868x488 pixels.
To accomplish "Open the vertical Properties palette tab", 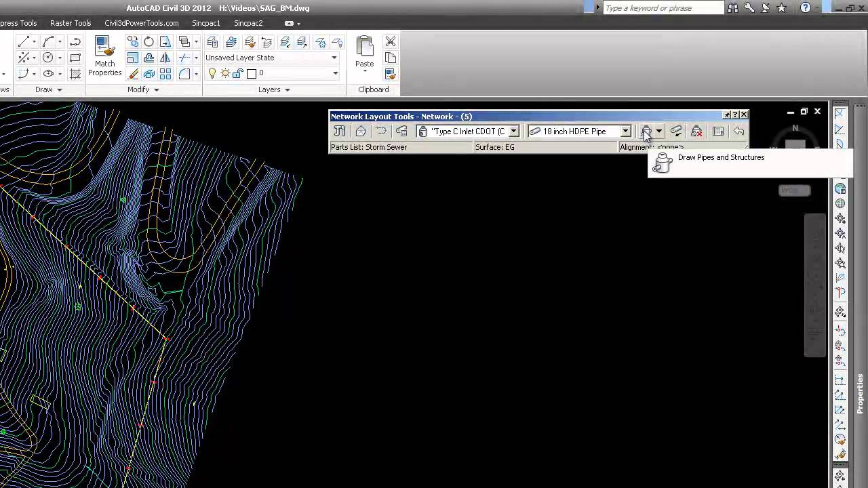I will coord(861,394).
